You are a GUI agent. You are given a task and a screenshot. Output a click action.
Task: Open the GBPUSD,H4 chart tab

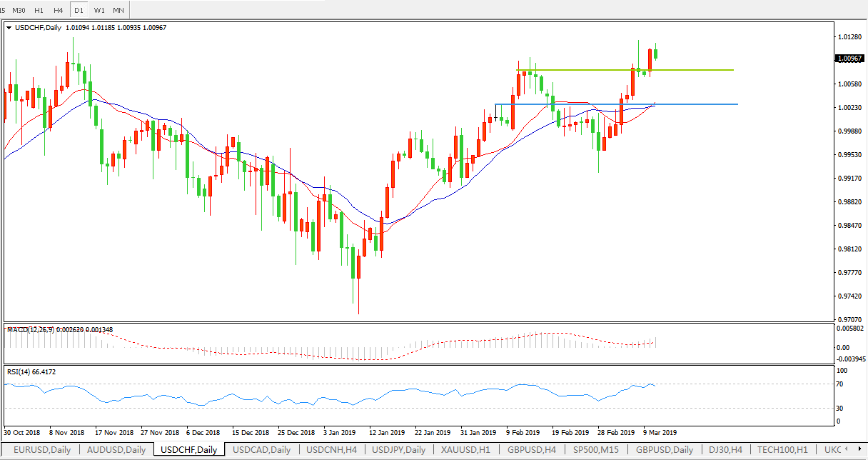(x=532, y=450)
